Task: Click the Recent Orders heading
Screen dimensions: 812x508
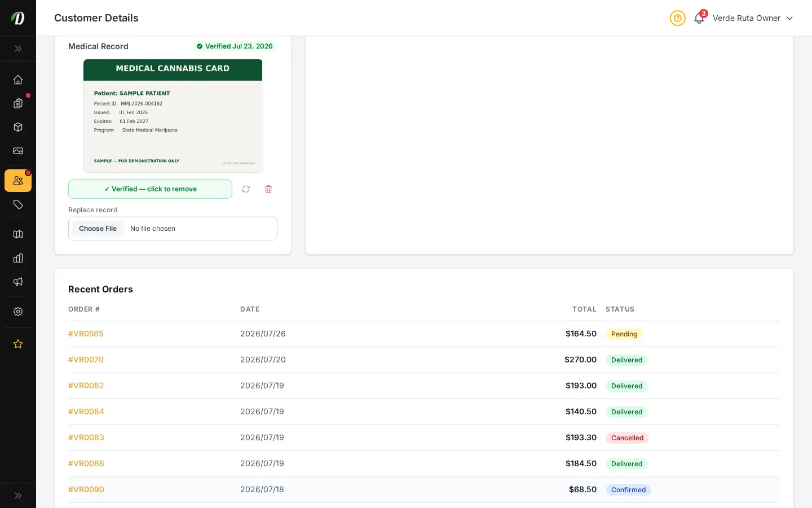Action: (x=100, y=289)
